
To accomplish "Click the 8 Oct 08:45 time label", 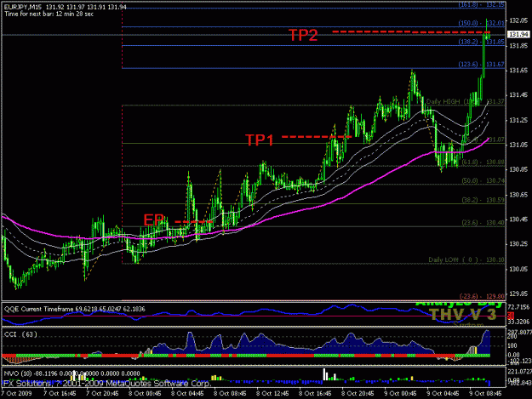I will tap(230, 394).
